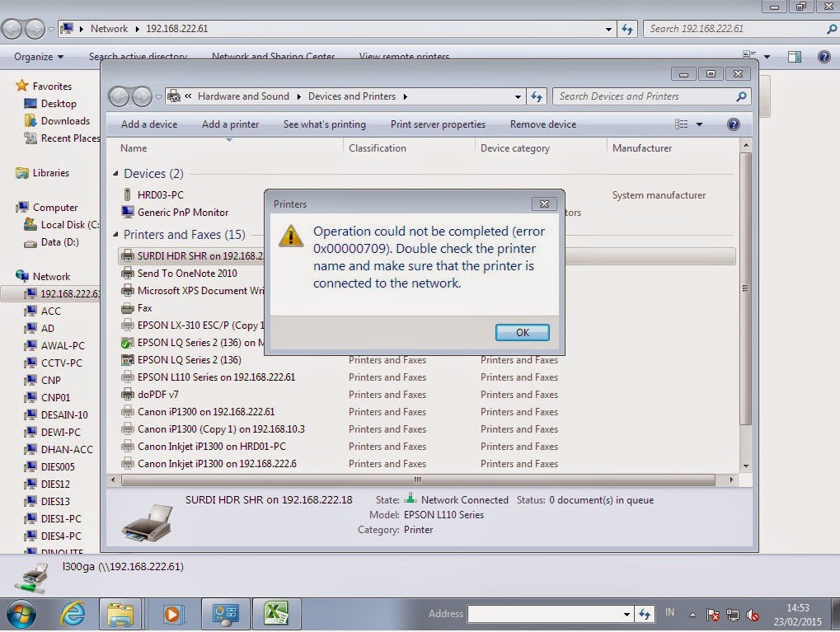Select AWAL-PC in the network tree

pos(63,345)
